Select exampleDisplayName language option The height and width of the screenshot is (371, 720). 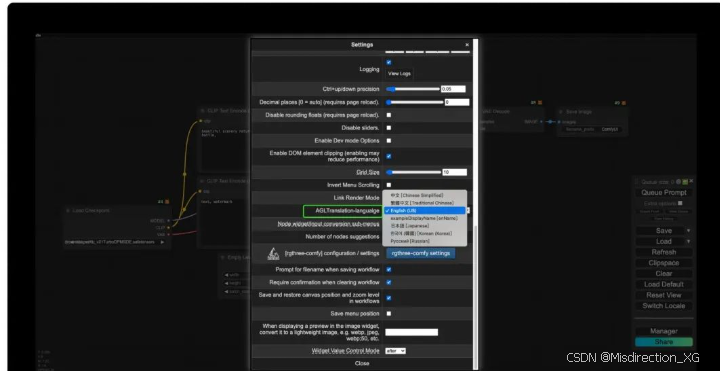coord(425,218)
